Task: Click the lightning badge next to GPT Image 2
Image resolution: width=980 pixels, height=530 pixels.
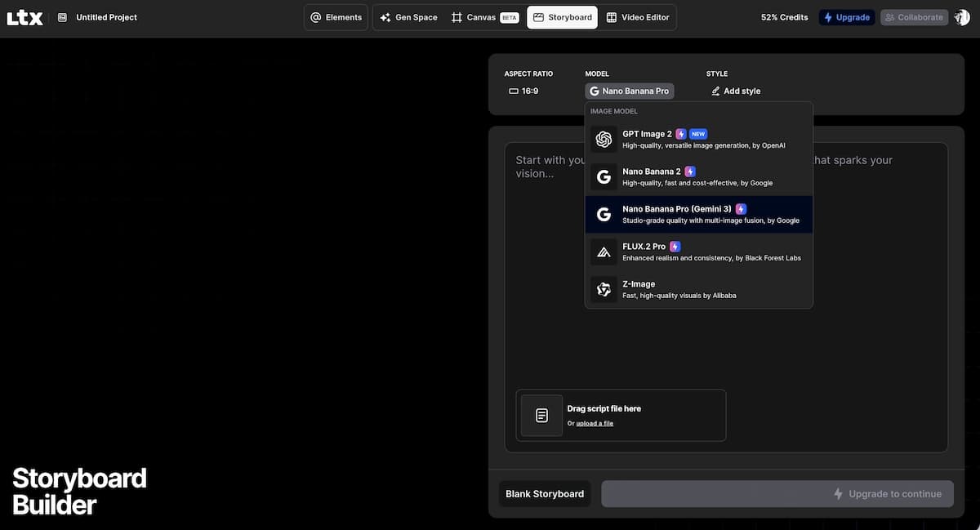Action: point(681,134)
